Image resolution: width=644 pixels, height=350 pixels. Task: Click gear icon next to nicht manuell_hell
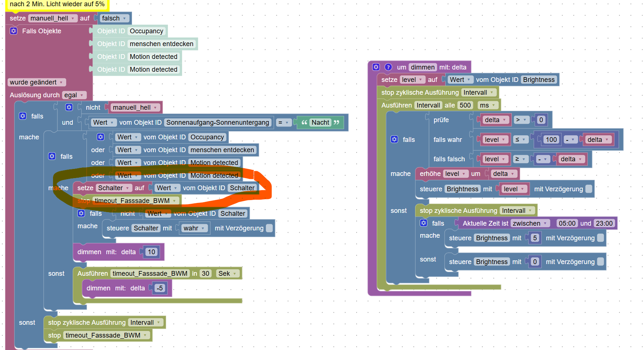point(69,107)
